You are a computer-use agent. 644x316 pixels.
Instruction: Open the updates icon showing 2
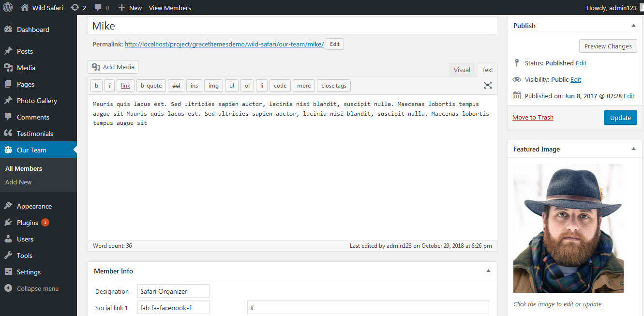[75, 8]
